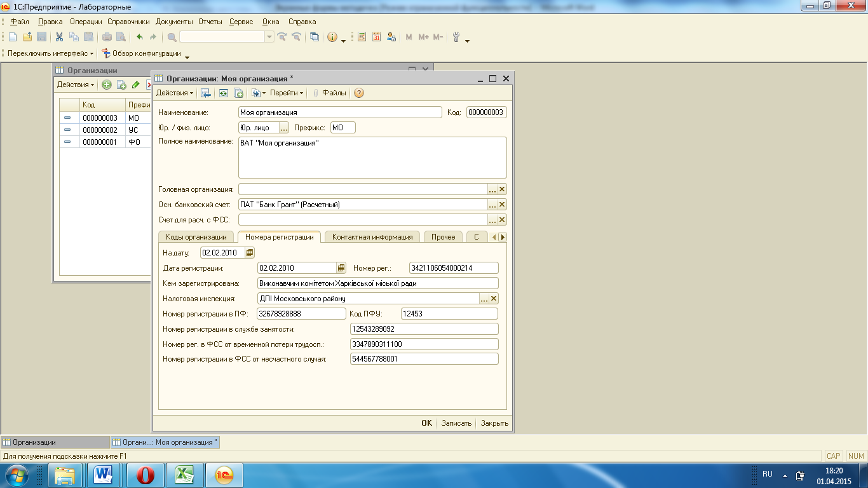Click ellipsis selector for Осн. банковский счет

pyautogui.click(x=492, y=205)
